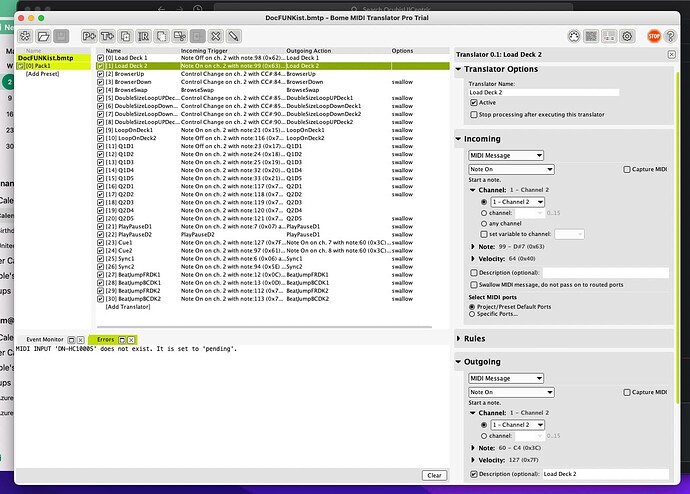Click the red STOP panic icon
Screen dimensions: 690x494
tap(654, 36)
